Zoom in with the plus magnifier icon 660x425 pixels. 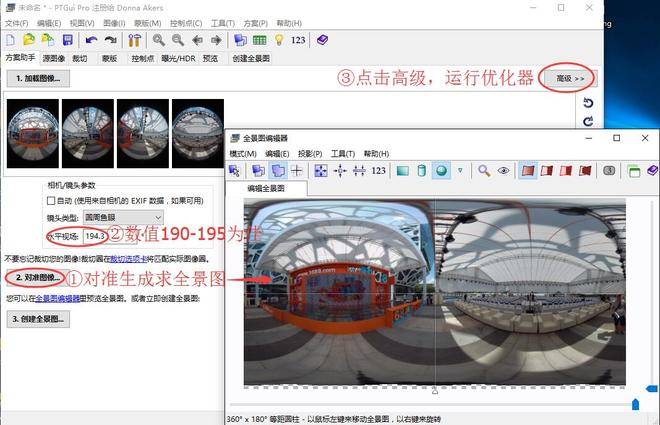pyautogui.click(x=159, y=40)
